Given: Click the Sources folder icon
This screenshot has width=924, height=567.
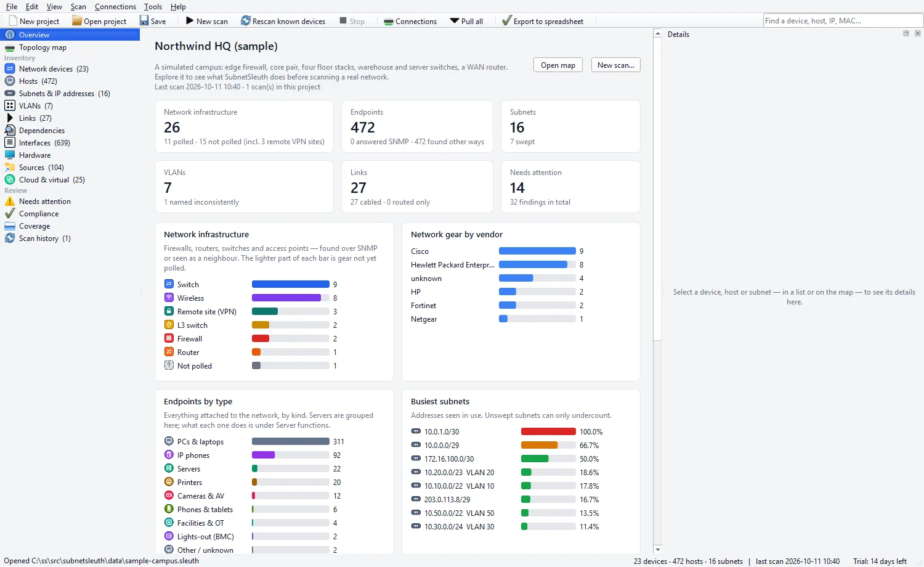Looking at the screenshot, I should coord(10,168).
